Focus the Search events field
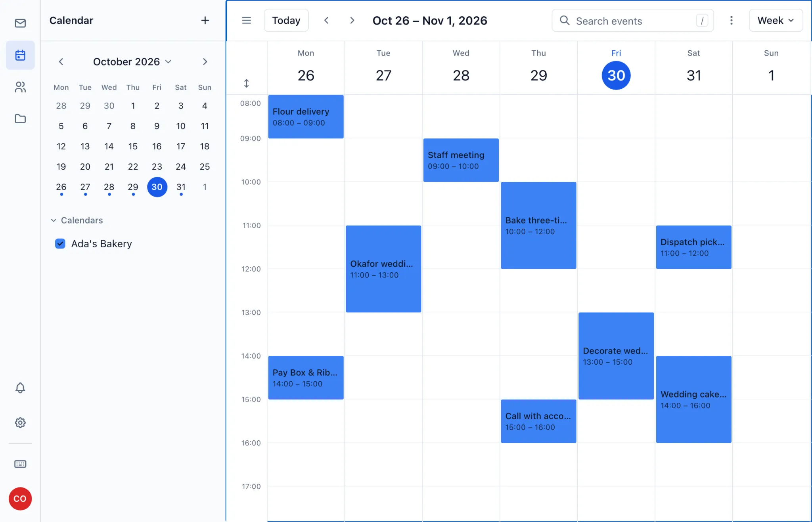Image resolution: width=812 pixels, height=522 pixels. [x=633, y=20]
